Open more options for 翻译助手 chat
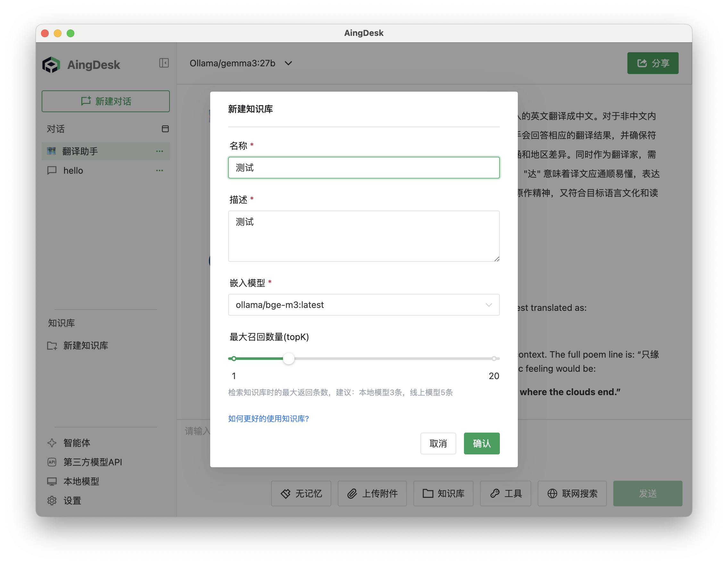Screen dimensions: 728x564 coord(160,151)
